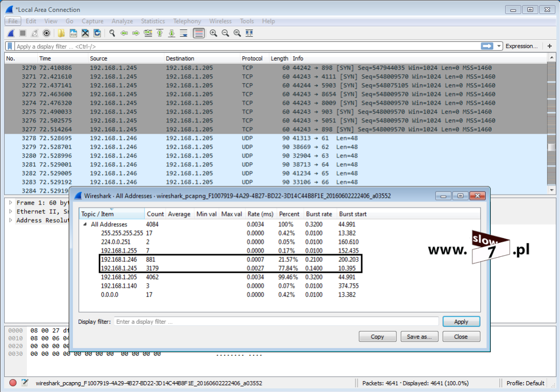The height and width of the screenshot is (392, 560).
Task: Click the packet list scrollbar down arrow
Action: click(x=552, y=190)
